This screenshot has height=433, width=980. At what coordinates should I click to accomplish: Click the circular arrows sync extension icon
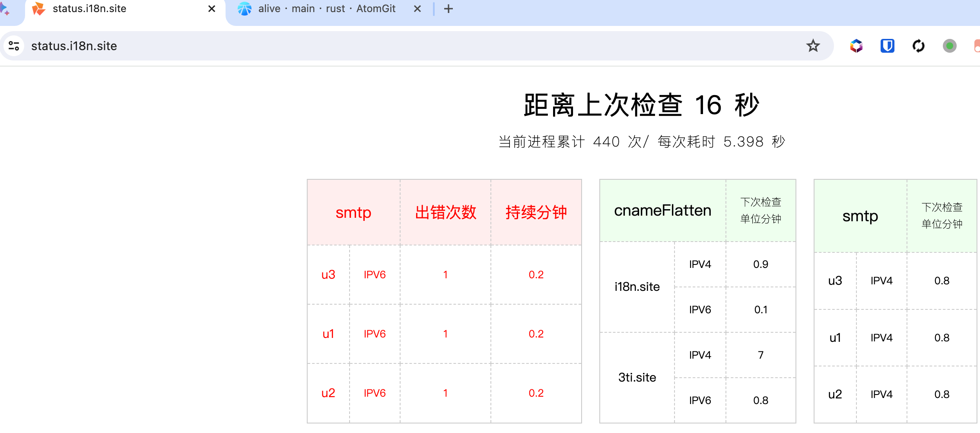point(918,46)
